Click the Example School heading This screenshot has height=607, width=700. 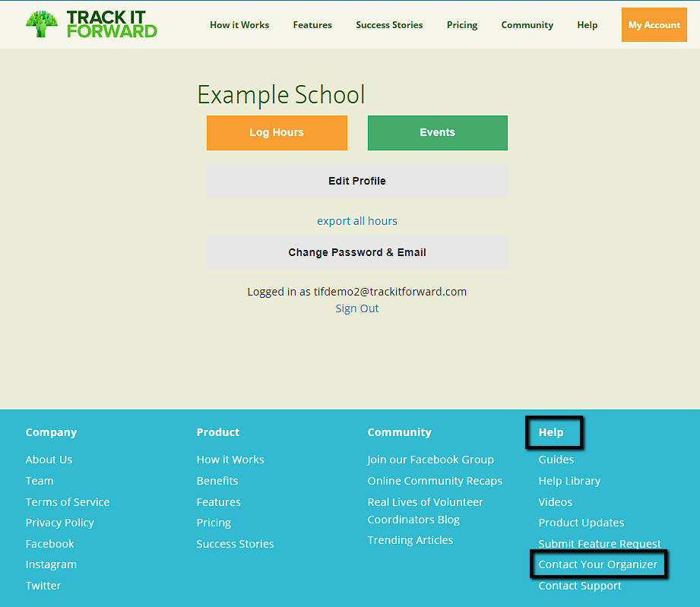coord(281,95)
